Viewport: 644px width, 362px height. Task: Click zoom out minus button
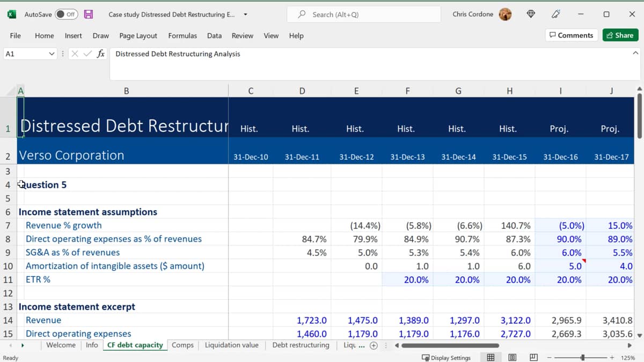click(x=550, y=358)
